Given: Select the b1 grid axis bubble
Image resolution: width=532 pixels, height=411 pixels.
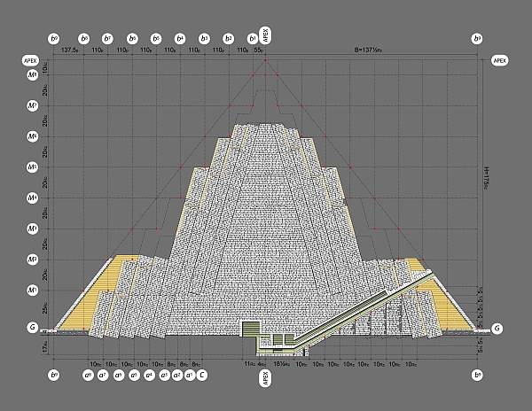Looking at the screenshot, I should click(x=253, y=39).
